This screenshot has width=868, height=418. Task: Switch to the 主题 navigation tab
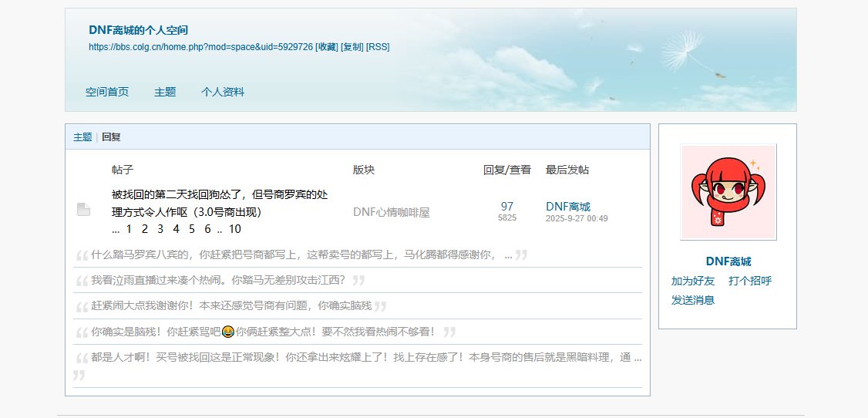click(165, 92)
